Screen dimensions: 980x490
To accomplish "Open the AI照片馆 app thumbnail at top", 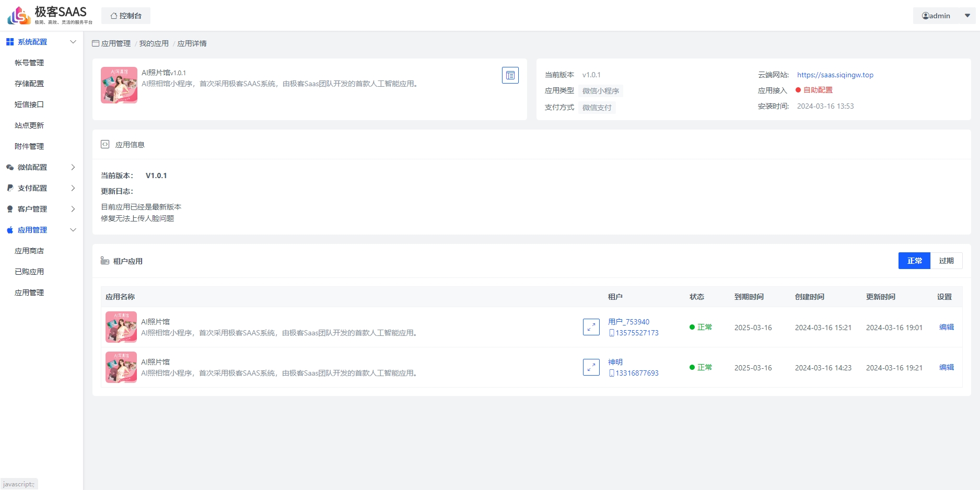I will [x=119, y=85].
